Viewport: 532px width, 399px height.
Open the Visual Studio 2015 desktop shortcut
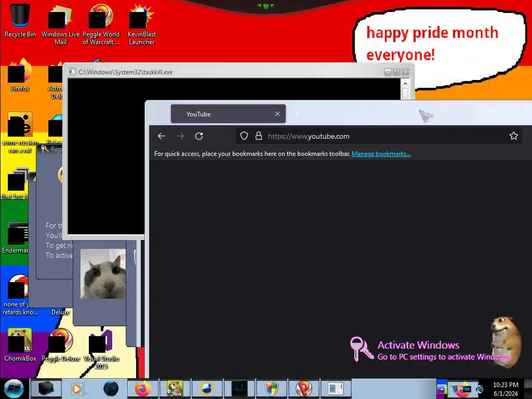(101, 350)
